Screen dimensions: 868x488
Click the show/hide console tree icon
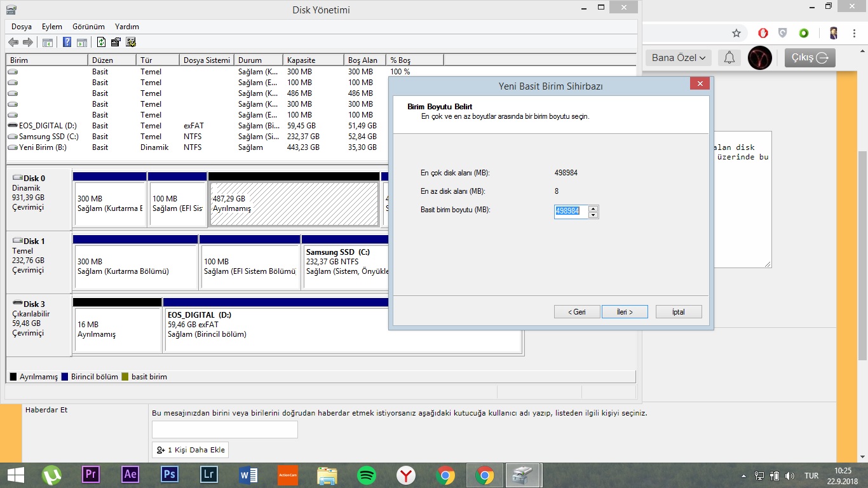coord(48,43)
